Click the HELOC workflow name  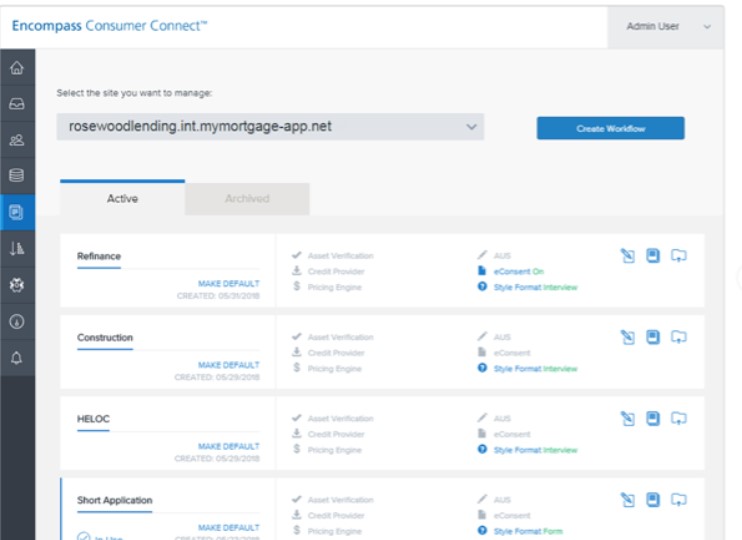pyautogui.click(x=93, y=419)
